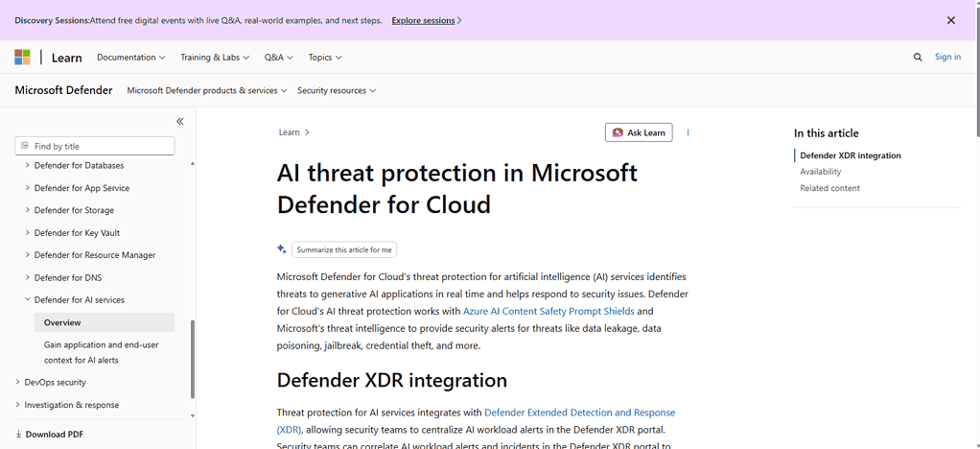The height and width of the screenshot is (449, 980).
Task: Expand the Investigation & response node
Action: 17,405
